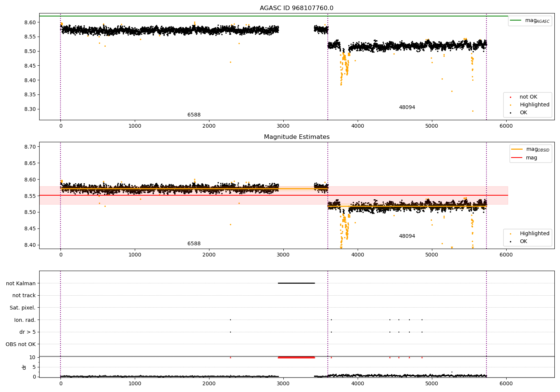Click the '6588' obsid label in top plot
The height and width of the screenshot is (392, 560).
pyautogui.click(x=194, y=115)
